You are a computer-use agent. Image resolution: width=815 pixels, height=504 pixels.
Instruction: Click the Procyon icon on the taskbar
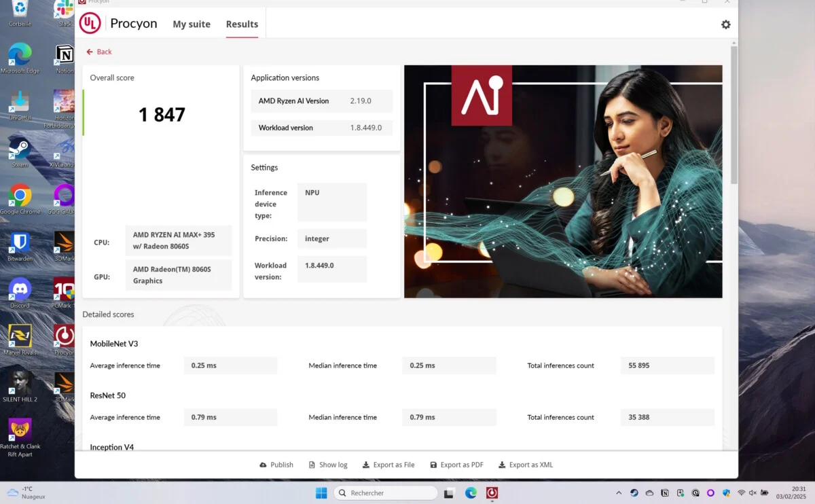pyautogui.click(x=492, y=492)
